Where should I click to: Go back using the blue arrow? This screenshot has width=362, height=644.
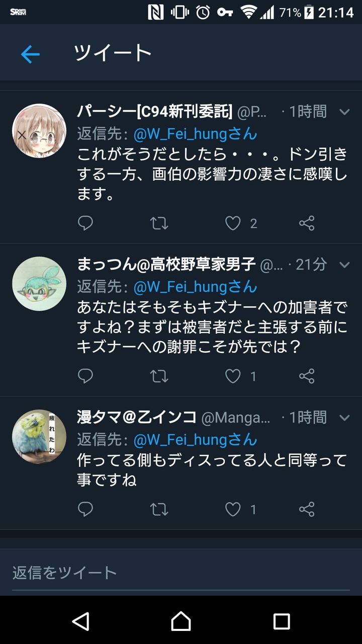point(30,53)
